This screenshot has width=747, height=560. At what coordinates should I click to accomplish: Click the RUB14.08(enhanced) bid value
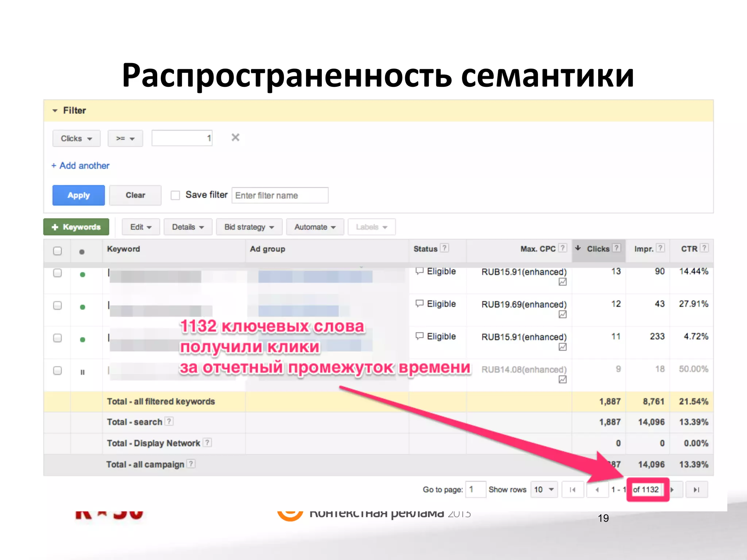click(x=524, y=370)
